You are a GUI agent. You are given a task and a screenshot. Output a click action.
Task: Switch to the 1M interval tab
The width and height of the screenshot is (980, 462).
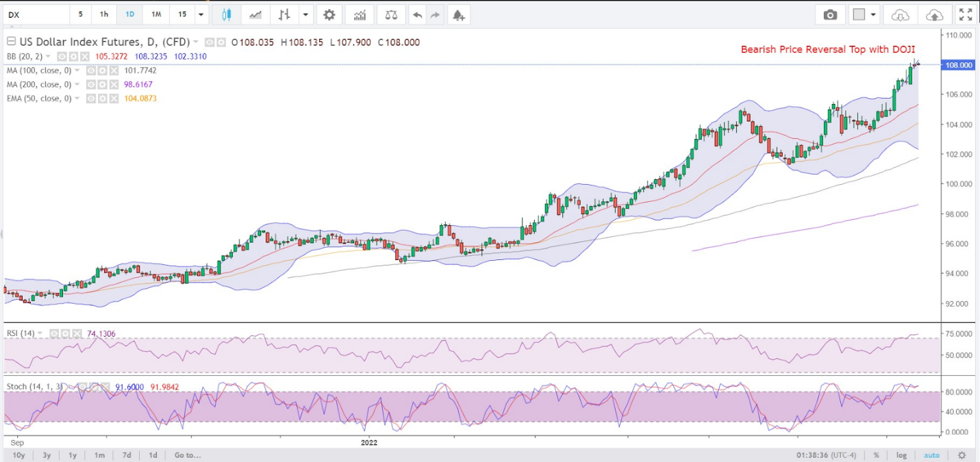coord(156,14)
